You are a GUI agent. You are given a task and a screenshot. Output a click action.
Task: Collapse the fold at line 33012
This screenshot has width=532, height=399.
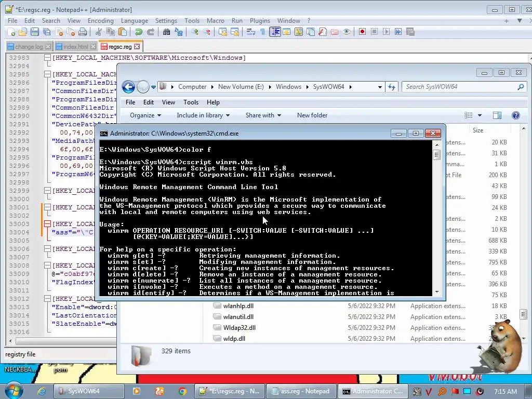click(x=47, y=299)
